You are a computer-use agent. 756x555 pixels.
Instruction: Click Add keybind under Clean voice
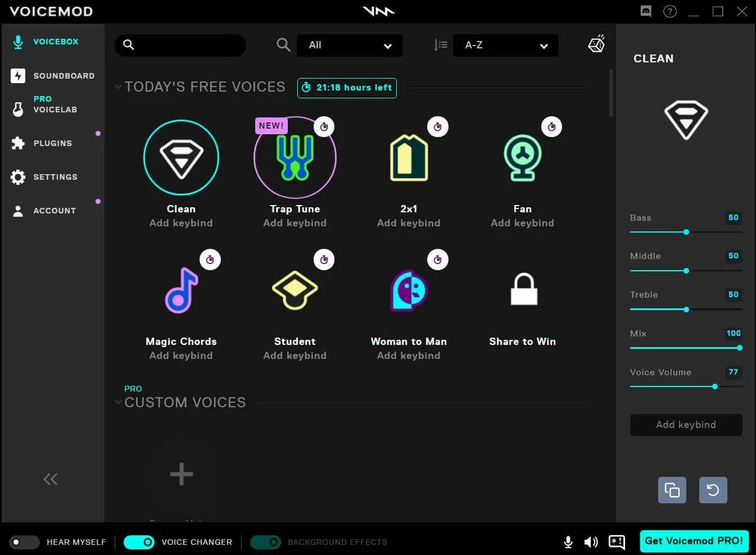[181, 223]
